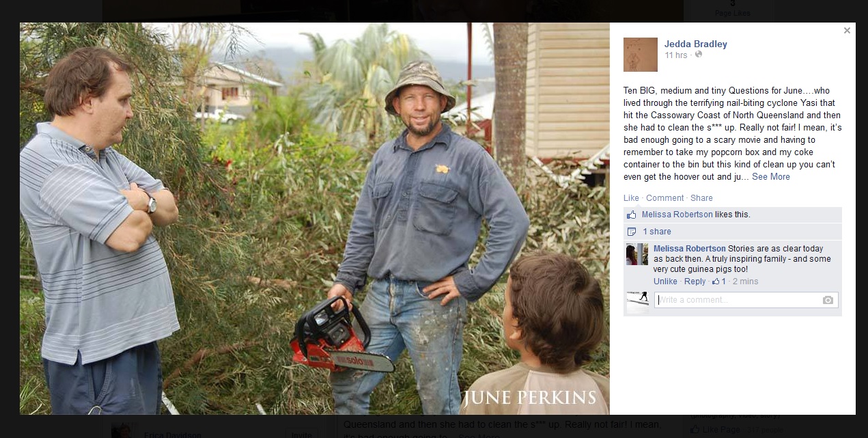Open Melissa Robertson's comment avatar
The height and width of the screenshot is (438, 868).
coord(637,254)
